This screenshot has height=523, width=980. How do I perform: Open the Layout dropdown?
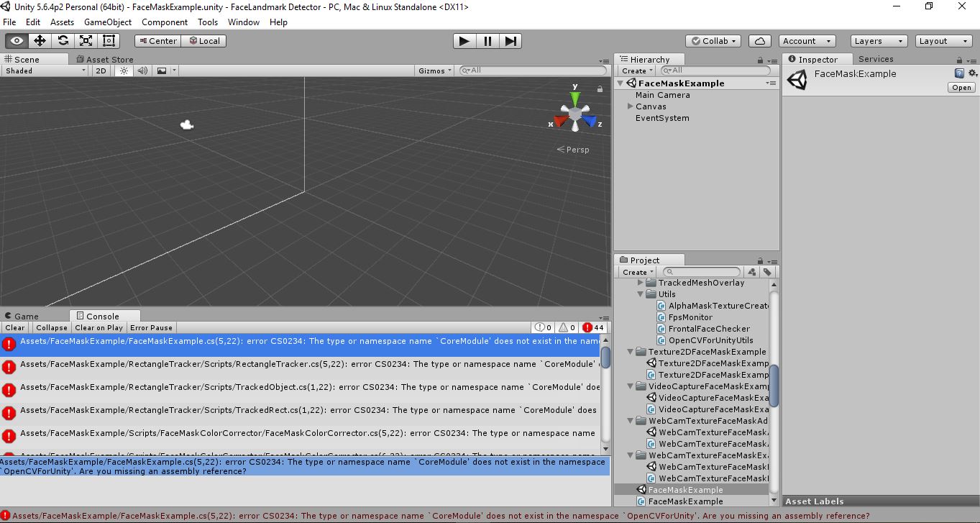945,41
